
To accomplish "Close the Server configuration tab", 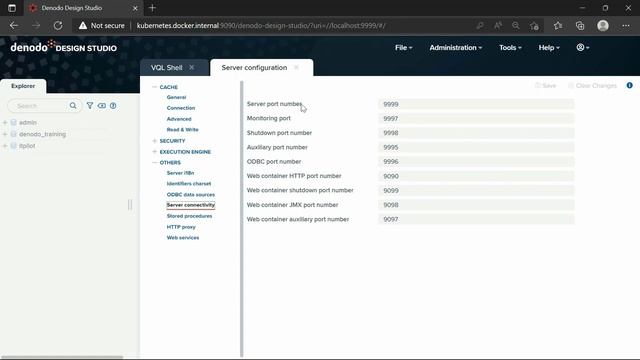I will click(x=296, y=67).
